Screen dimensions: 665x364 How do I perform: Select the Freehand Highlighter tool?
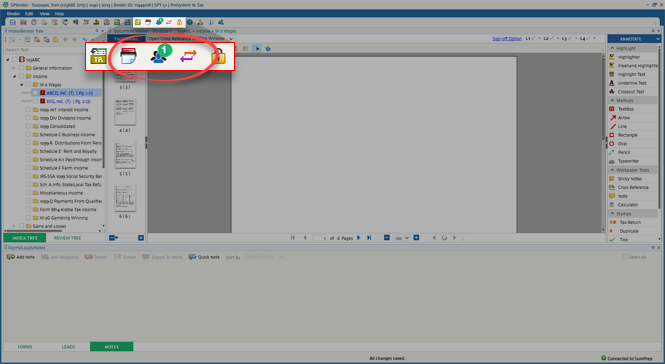click(x=633, y=66)
